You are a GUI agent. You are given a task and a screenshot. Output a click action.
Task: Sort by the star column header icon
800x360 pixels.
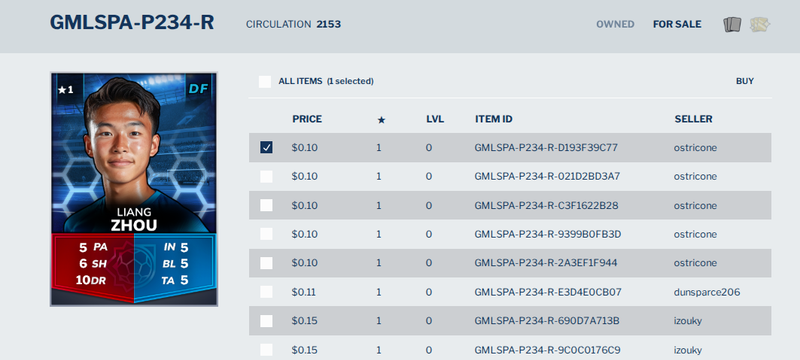pyautogui.click(x=381, y=120)
